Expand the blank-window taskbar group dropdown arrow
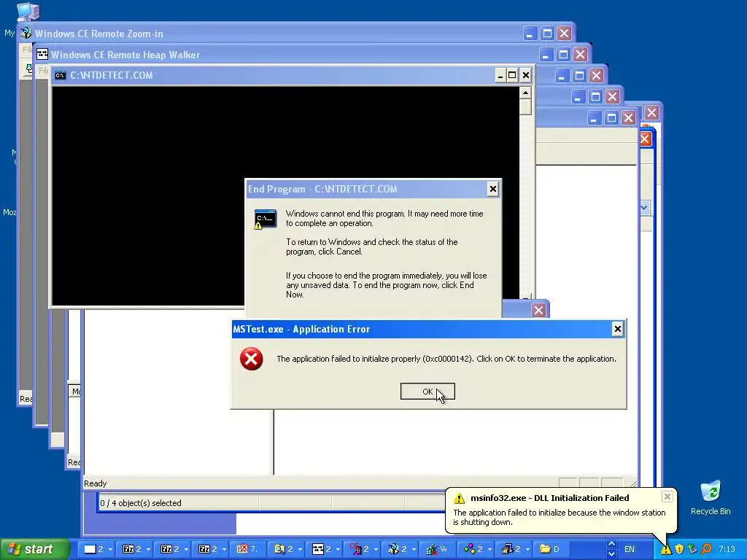This screenshot has height=560, width=747. (111, 550)
